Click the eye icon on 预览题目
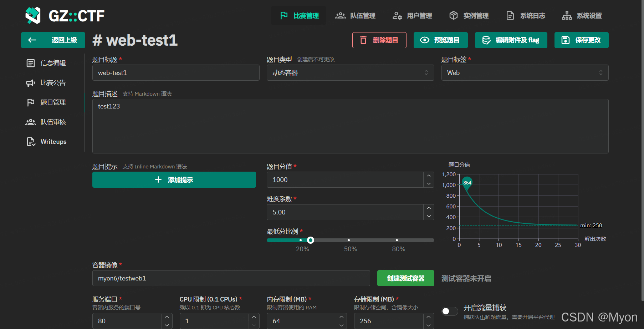The image size is (644, 329). [425, 40]
